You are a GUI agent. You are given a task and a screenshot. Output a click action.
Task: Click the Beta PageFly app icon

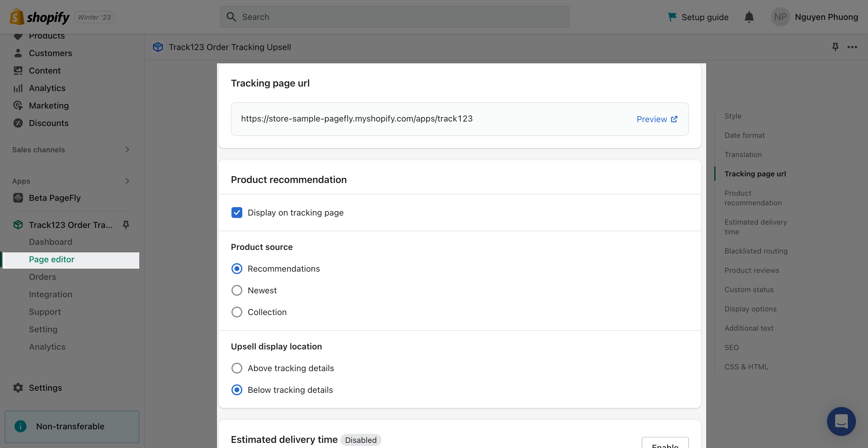coord(18,197)
